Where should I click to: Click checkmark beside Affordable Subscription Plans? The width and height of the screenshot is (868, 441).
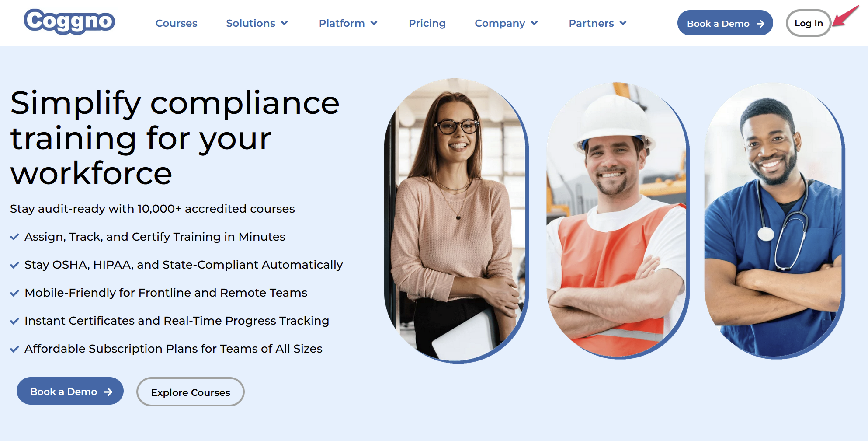pyautogui.click(x=14, y=349)
